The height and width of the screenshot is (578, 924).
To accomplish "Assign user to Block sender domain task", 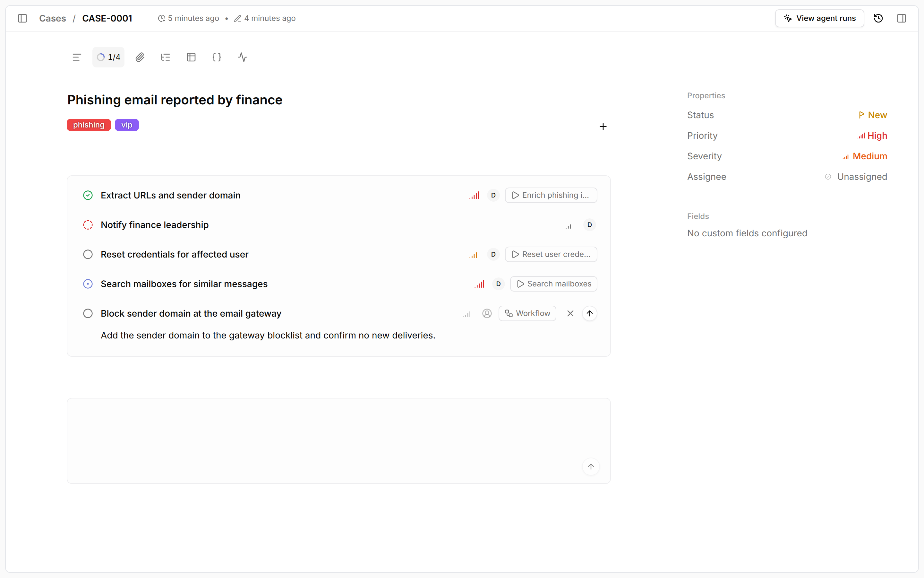I will (x=487, y=313).
